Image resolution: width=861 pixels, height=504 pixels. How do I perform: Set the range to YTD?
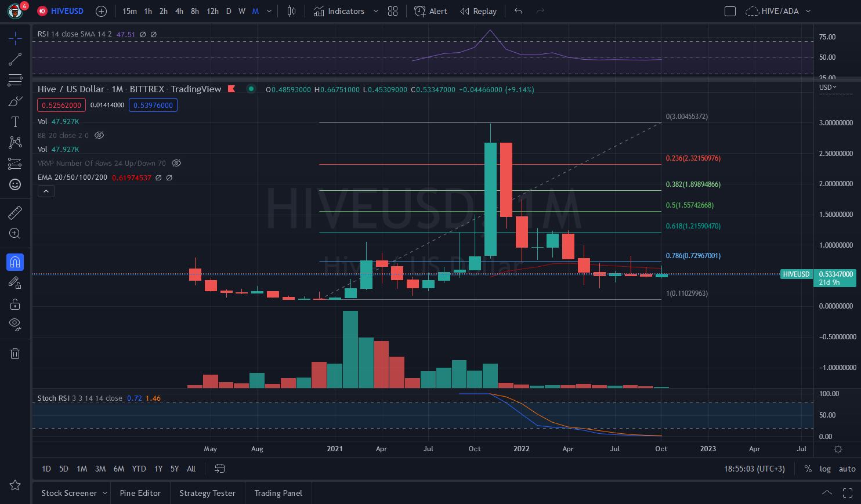tap(139, 469)
